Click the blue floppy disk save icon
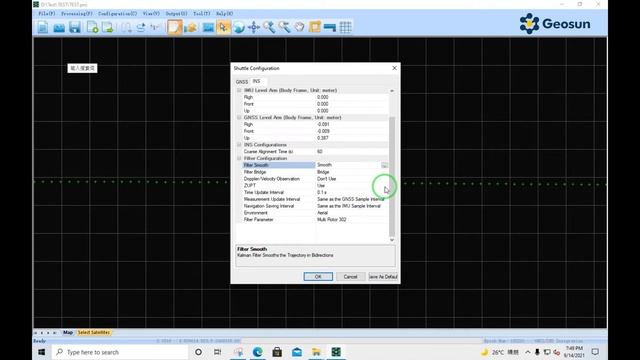 point(75,27)
